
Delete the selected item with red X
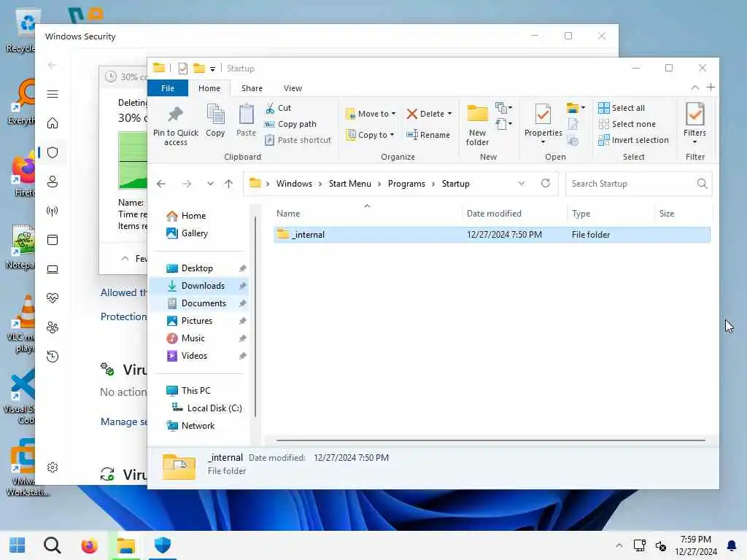pos(412,114)
